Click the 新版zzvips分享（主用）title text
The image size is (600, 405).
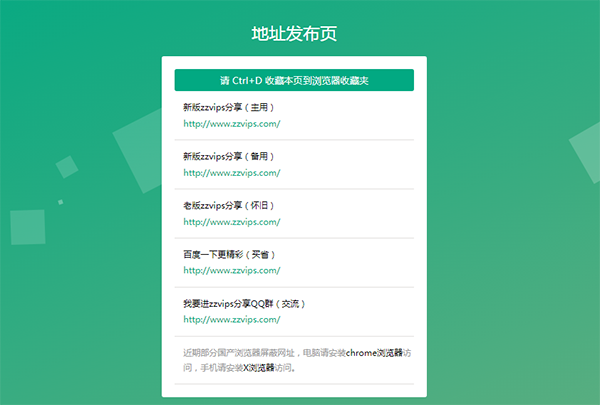(229, 107)
